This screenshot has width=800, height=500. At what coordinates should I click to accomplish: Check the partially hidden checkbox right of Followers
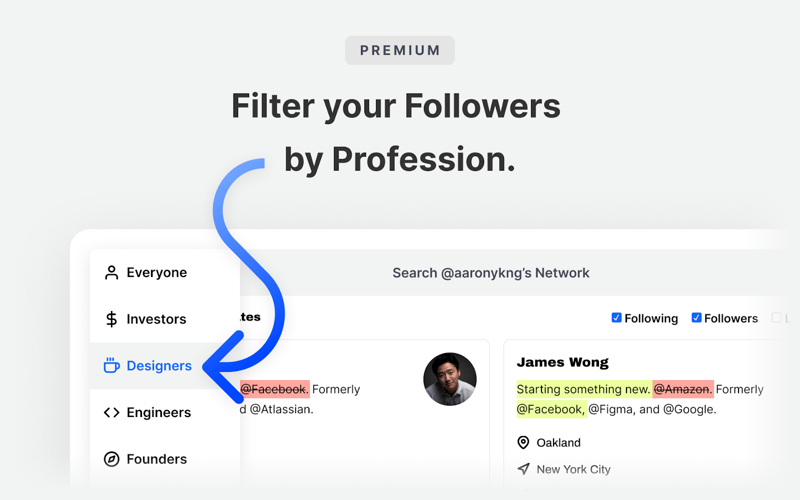pyautogui.click(x=776, y=318)
